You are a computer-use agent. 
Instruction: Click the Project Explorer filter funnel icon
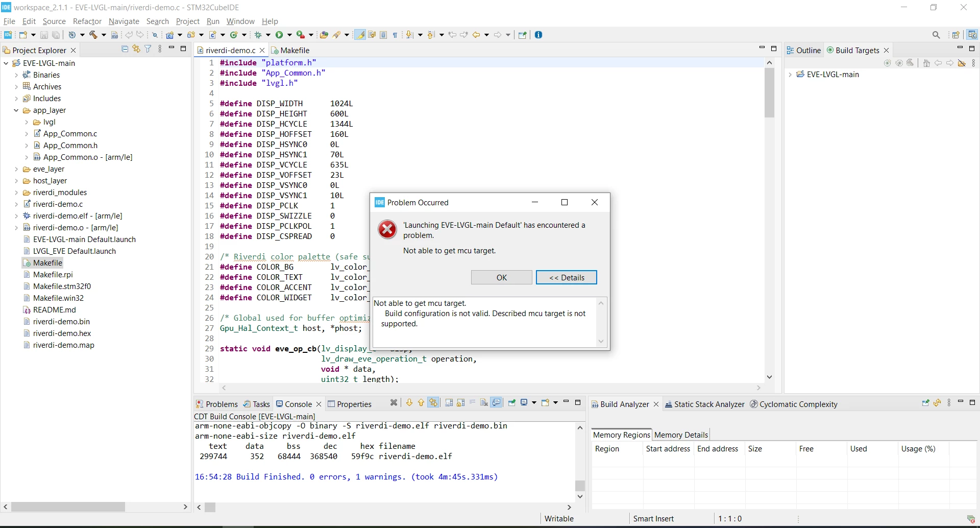(148, 49)
